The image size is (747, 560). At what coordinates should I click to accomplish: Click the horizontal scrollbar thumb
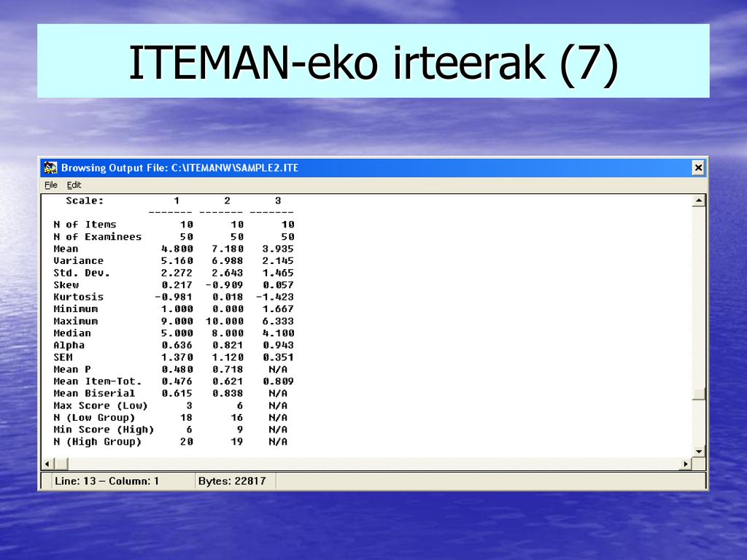pos(61,464)
